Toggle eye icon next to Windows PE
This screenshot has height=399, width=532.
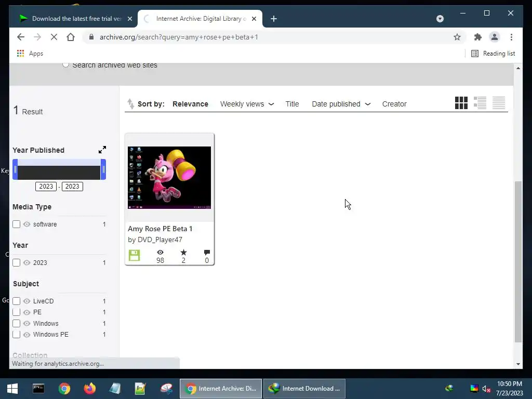tap(27, 335)
